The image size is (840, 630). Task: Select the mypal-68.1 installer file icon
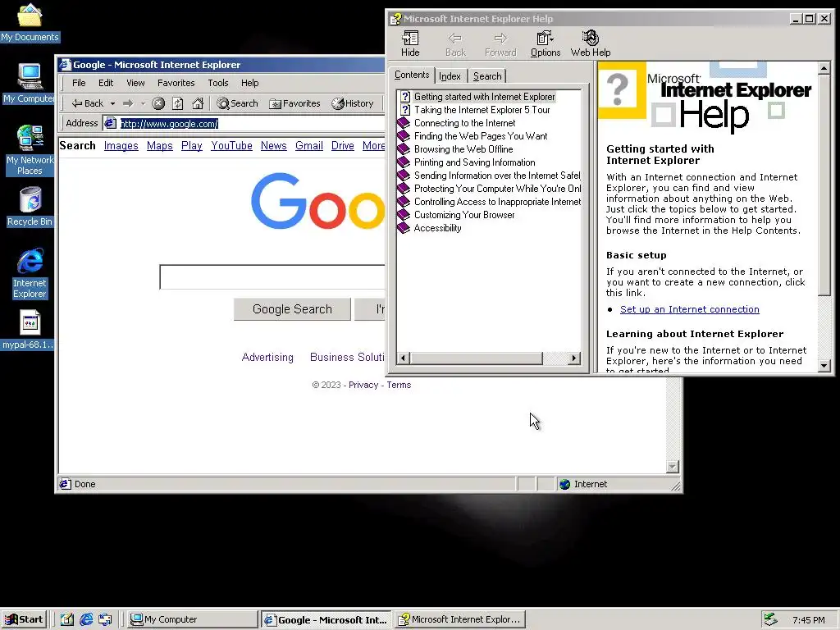pos(30,330)
